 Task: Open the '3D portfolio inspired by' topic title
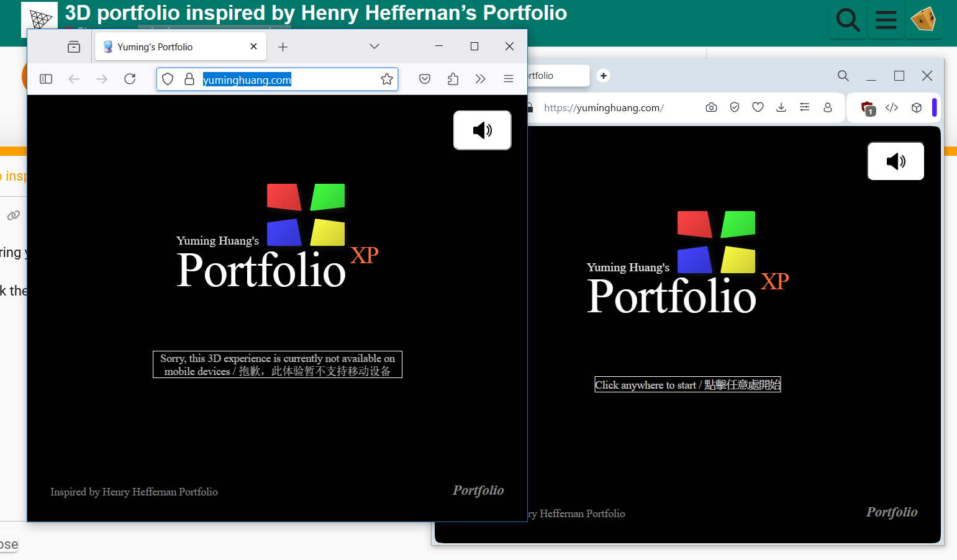coord(315,12)
